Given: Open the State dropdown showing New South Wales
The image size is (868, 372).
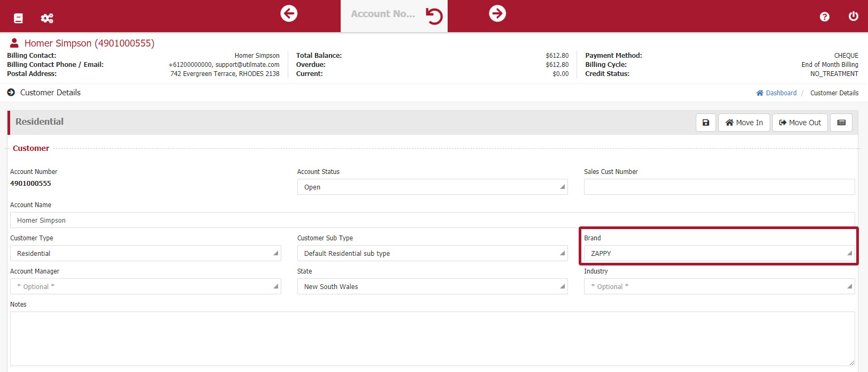Looking at the screenshot, I should (432, 286).
